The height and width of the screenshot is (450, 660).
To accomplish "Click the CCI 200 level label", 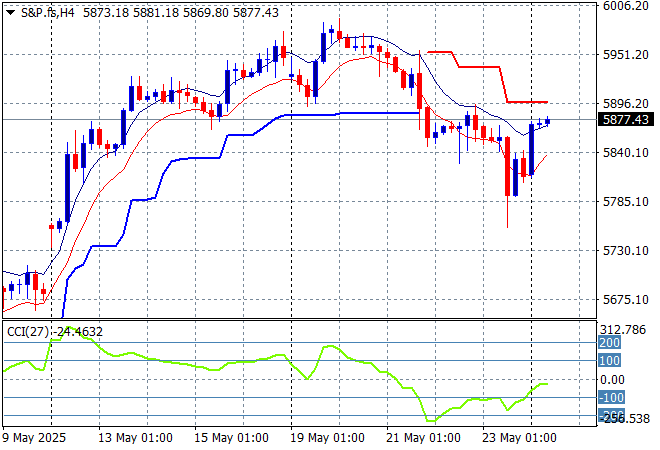I will click(608, 343).
